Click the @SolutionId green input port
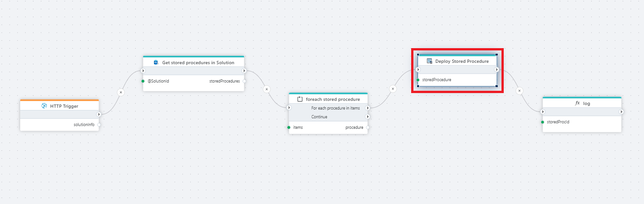This screenshot has height=204, width=644. (143, 81)
